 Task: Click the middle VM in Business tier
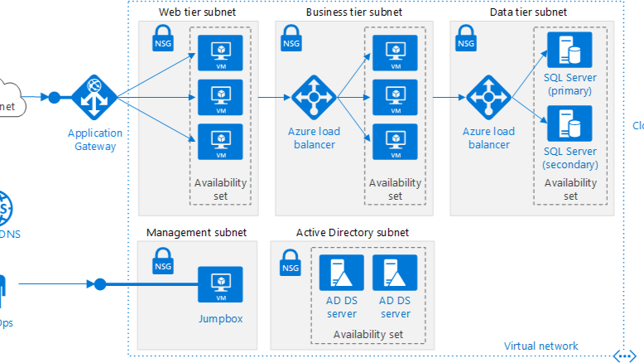tap(395, 98)
